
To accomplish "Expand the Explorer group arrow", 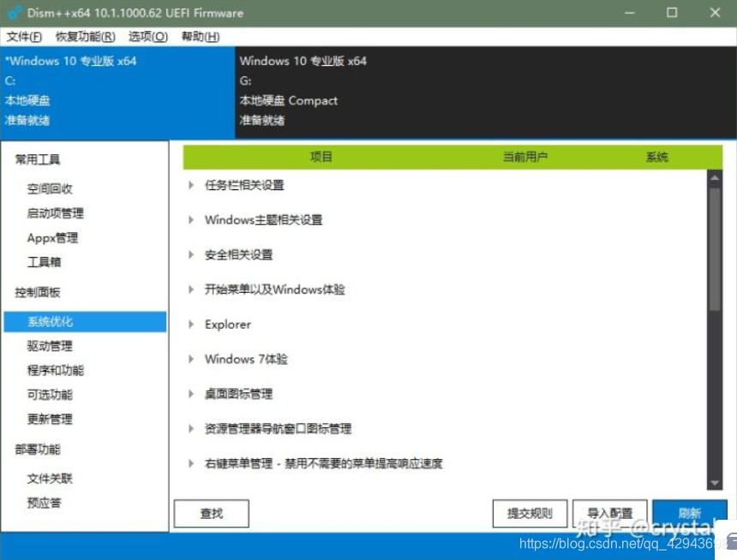I will pos(191,325).
